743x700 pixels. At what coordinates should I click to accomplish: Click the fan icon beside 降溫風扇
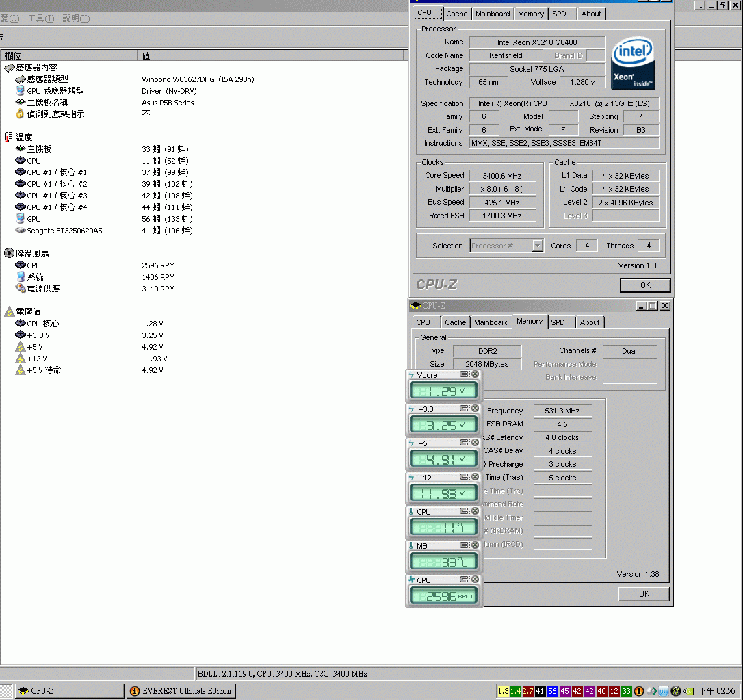(x=9, y=253)
